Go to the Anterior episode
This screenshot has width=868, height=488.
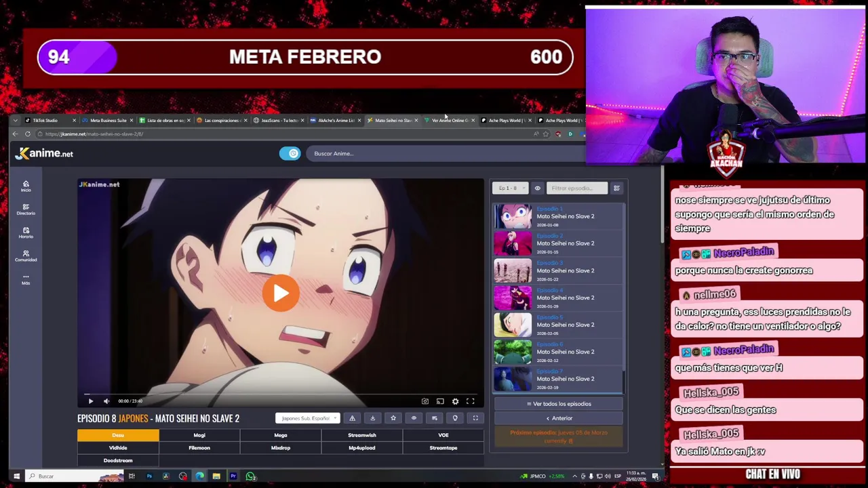pos(559,418)
